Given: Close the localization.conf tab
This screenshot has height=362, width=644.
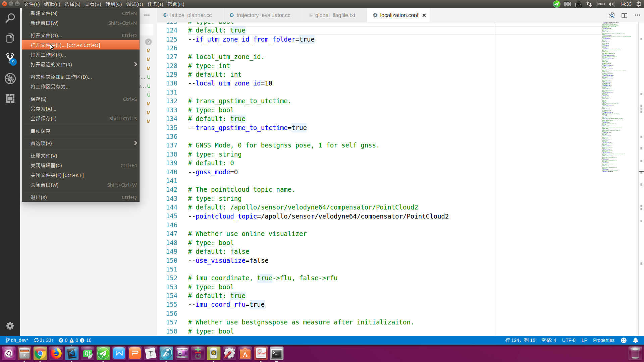Looking at the screenshot, I should tap(424, 15).
